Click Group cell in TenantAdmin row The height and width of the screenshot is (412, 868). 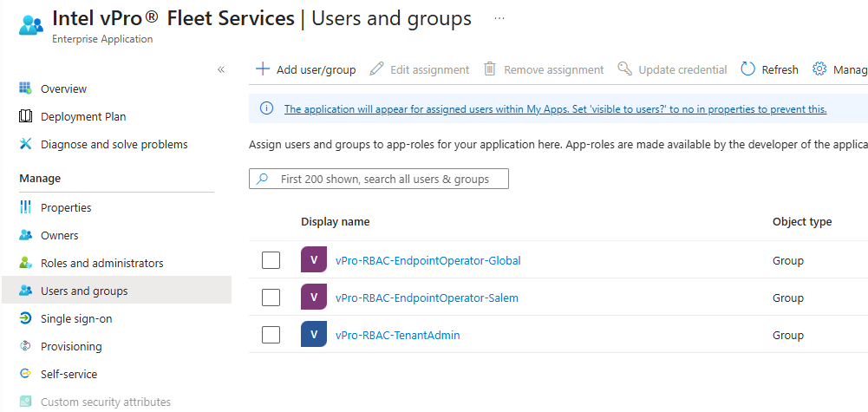tap(788, 335)
